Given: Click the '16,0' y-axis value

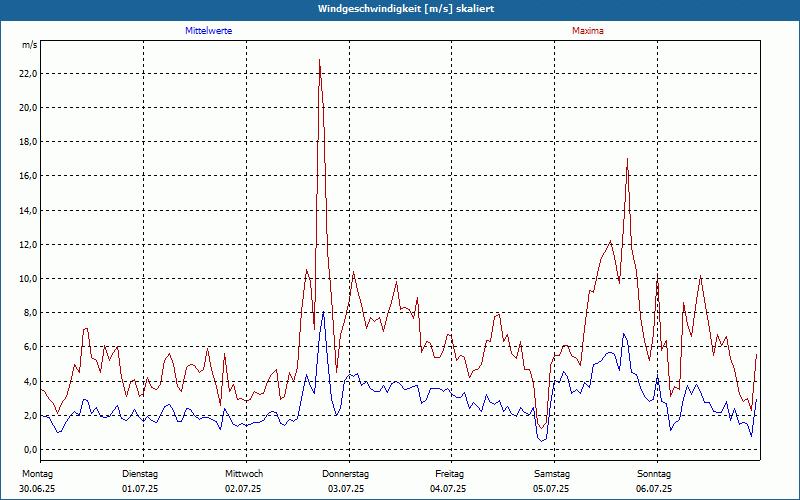Looking at the screenshot, I should click(28, 176).
